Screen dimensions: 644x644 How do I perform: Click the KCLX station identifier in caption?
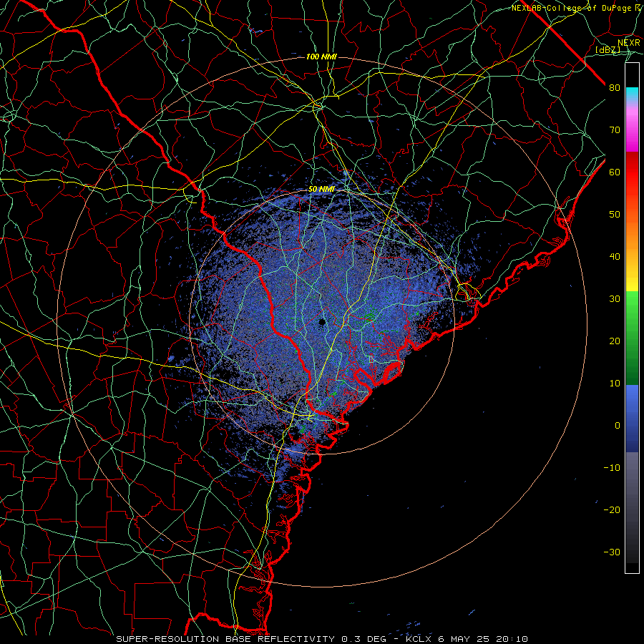[419, 639]
